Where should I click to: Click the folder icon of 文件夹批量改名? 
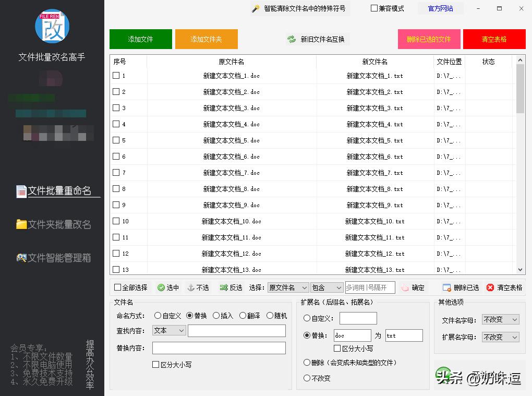click(21, 224)
